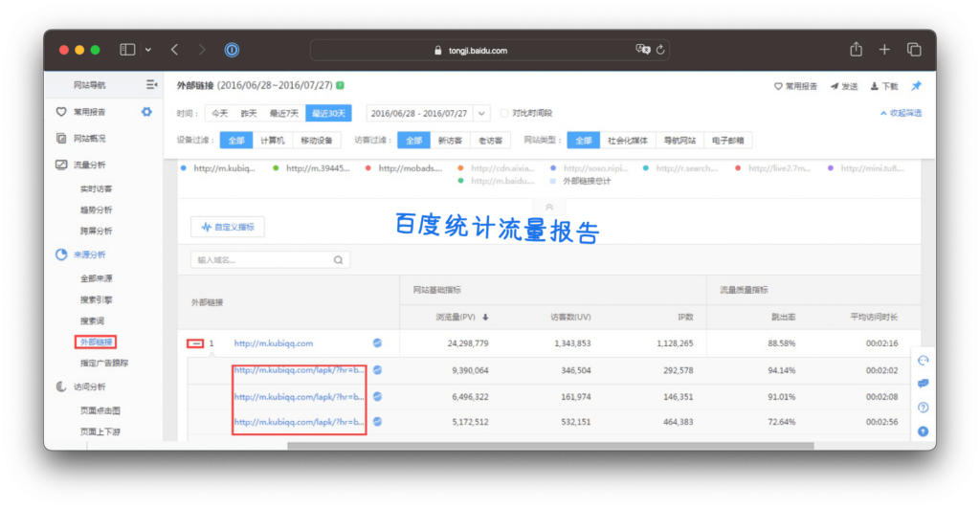Expand 访问分析 section
Viewport: 980px width, 508px height.
coord(89,387)
